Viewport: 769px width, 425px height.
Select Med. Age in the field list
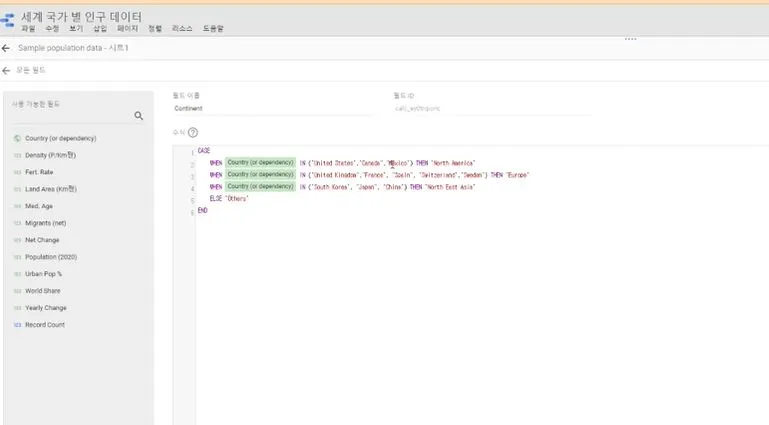click(x=39, y=206)
